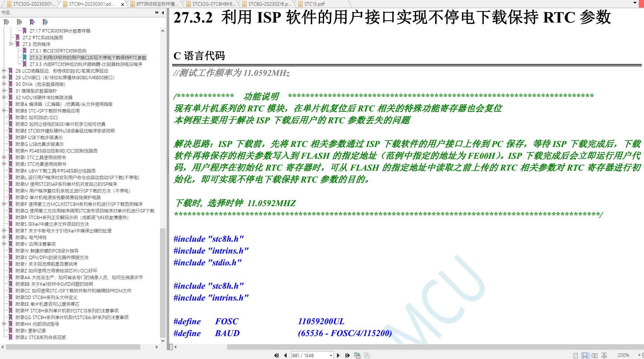
Task: Switch to the STC32G-20230301 tab
Action: [32, 4]
